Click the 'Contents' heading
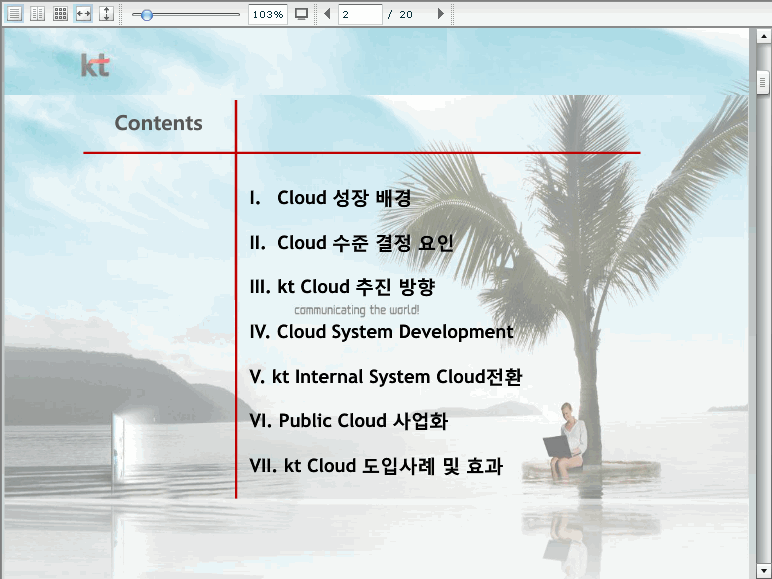 pyautogui.click(x=159, y=123)
